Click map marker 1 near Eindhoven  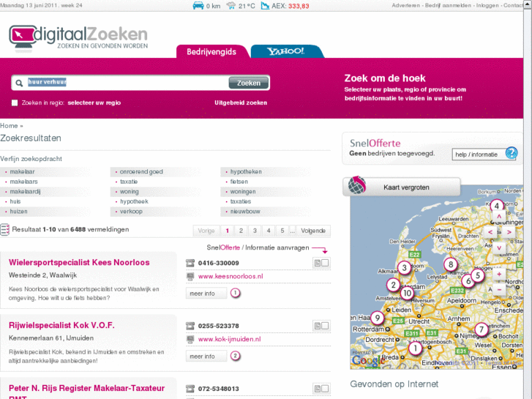click(416, 348)
